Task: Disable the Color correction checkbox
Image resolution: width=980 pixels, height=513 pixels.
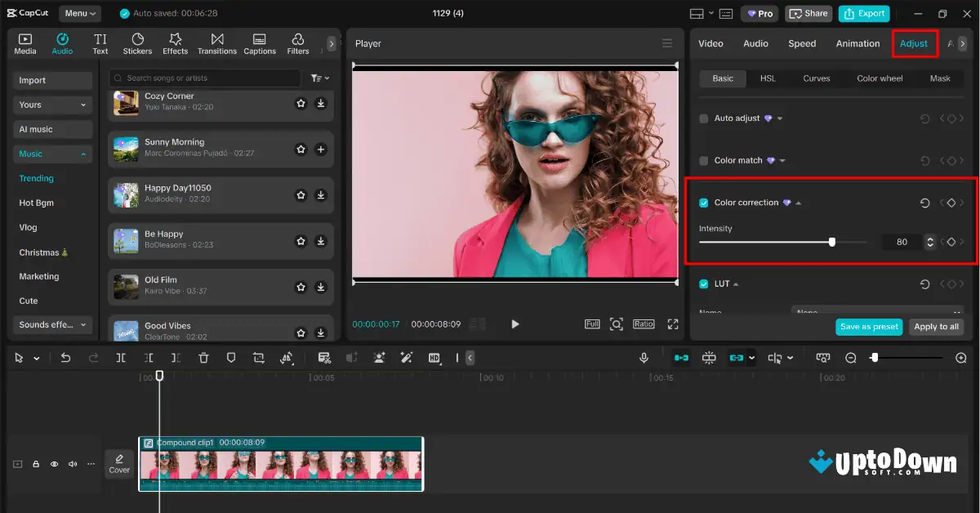Action: coord(703,202)
